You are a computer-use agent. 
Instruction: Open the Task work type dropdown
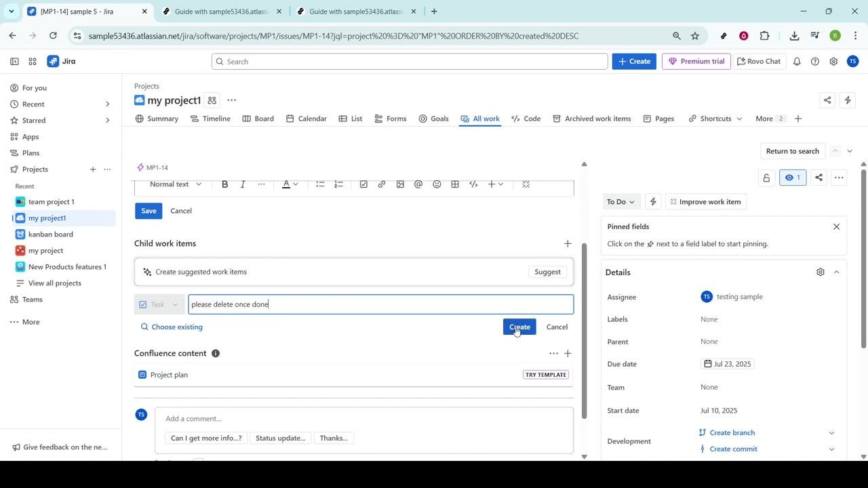159,304
